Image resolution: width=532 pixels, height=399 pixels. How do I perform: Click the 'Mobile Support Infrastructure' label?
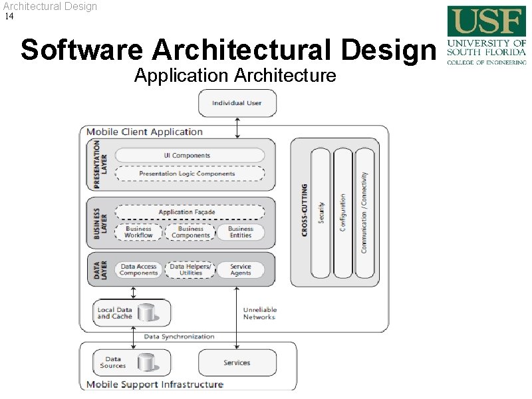tap(155, 384)
